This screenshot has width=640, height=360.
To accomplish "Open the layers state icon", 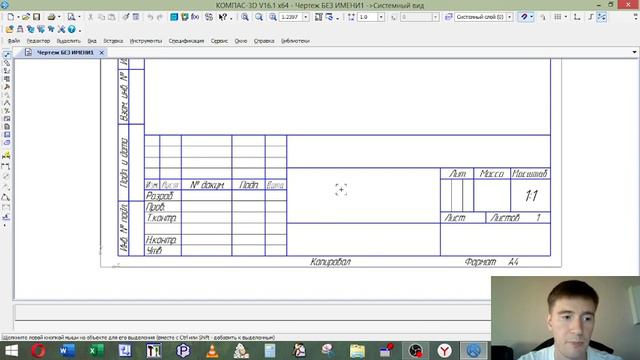I will tap(449, 17).
